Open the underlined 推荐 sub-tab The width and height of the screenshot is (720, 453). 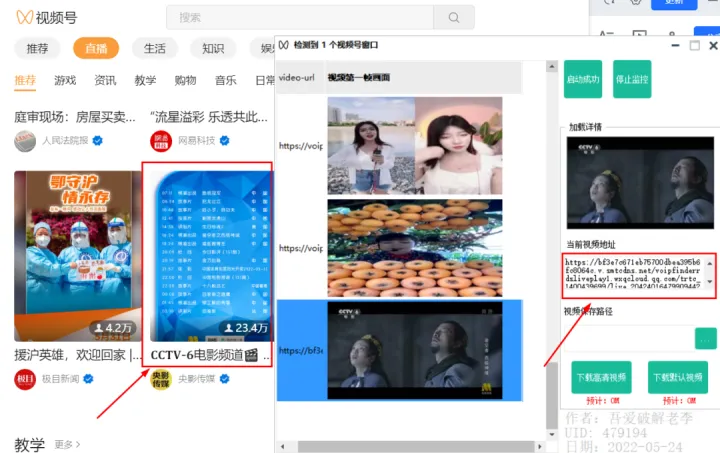(x=25, y=81)
